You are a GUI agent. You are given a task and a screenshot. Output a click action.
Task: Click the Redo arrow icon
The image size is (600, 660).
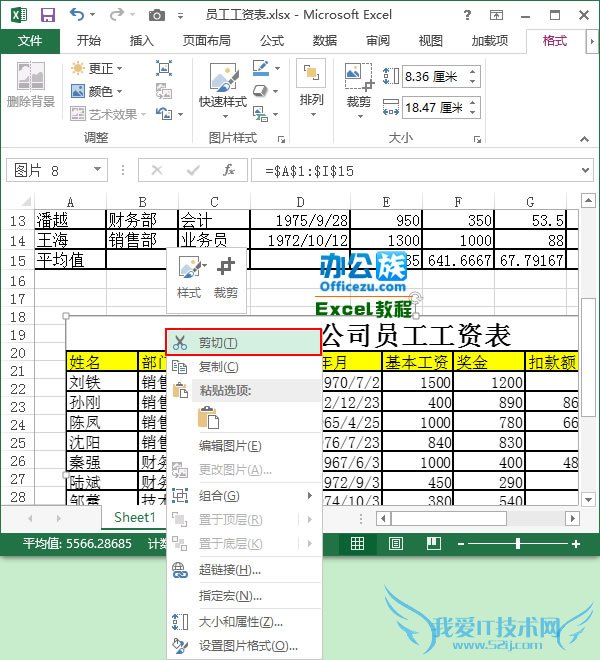click(116, 15)
